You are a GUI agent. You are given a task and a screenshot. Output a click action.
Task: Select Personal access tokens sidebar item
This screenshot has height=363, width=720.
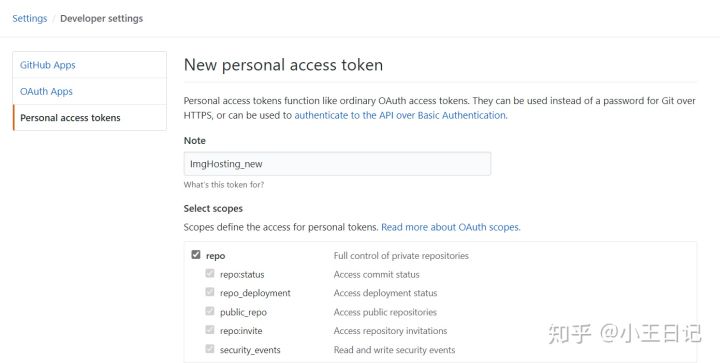point(90,117)
